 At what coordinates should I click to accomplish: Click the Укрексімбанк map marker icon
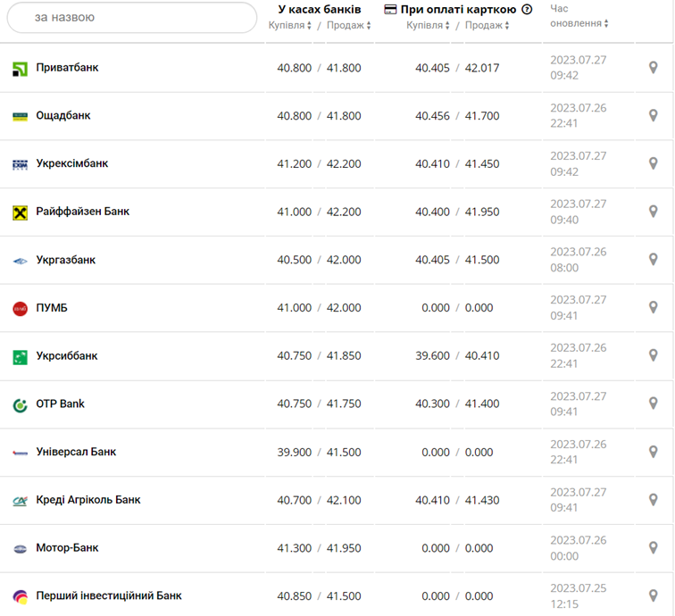653,164
